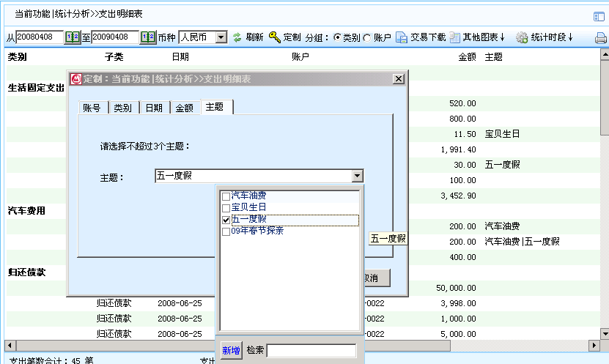The image size is (609, 364).
Task: Switch to the 账号 tab
Action: point(92,108)
